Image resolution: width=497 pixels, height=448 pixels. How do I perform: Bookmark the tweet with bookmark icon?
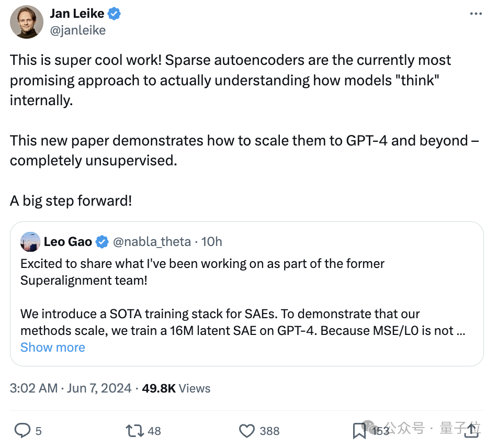click(x=359, y=431)
